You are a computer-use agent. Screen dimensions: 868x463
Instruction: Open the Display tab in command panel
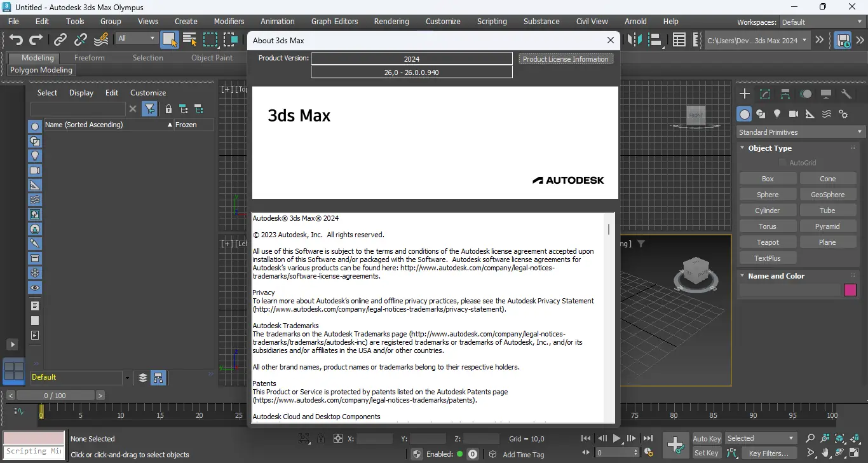click(x=826, y=94)
